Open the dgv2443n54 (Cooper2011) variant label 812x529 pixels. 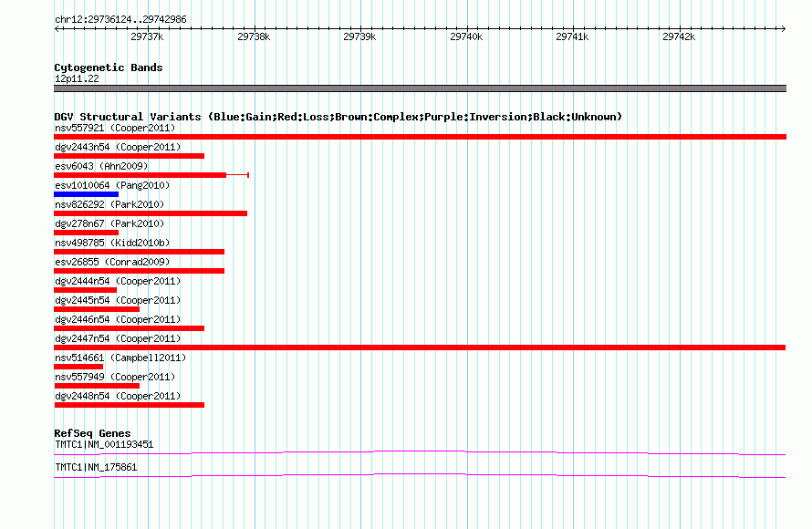coord(118,147)
